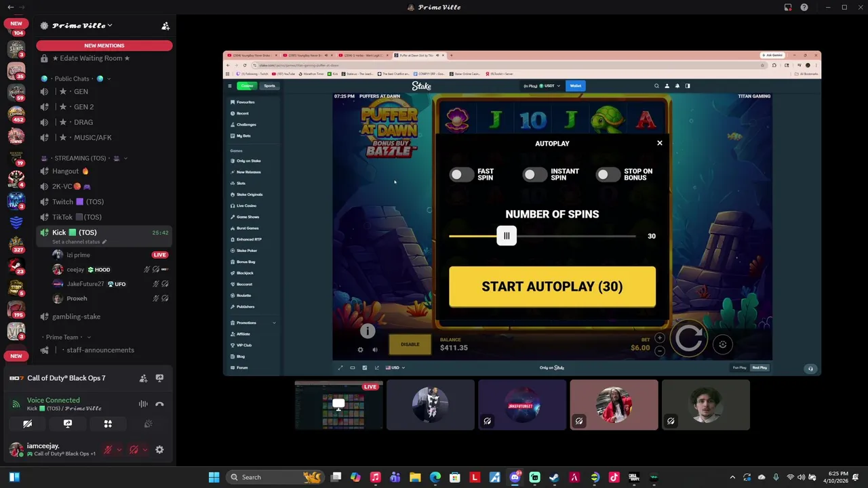868x488 pixels.
Task: Open the microphone input options arrow
Action: tap(119, 449)
